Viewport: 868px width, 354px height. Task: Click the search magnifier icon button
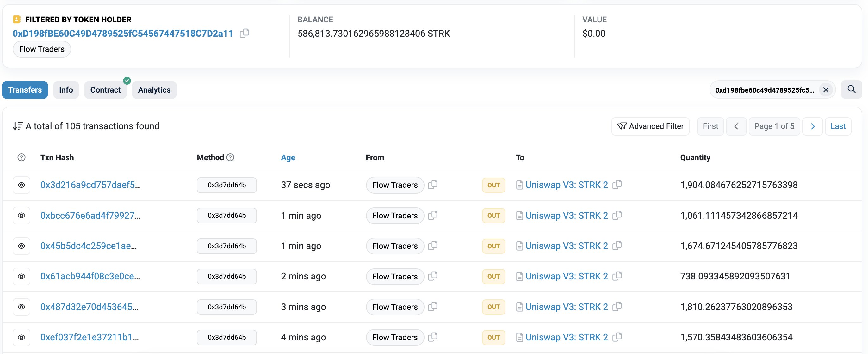coord(851,89)
